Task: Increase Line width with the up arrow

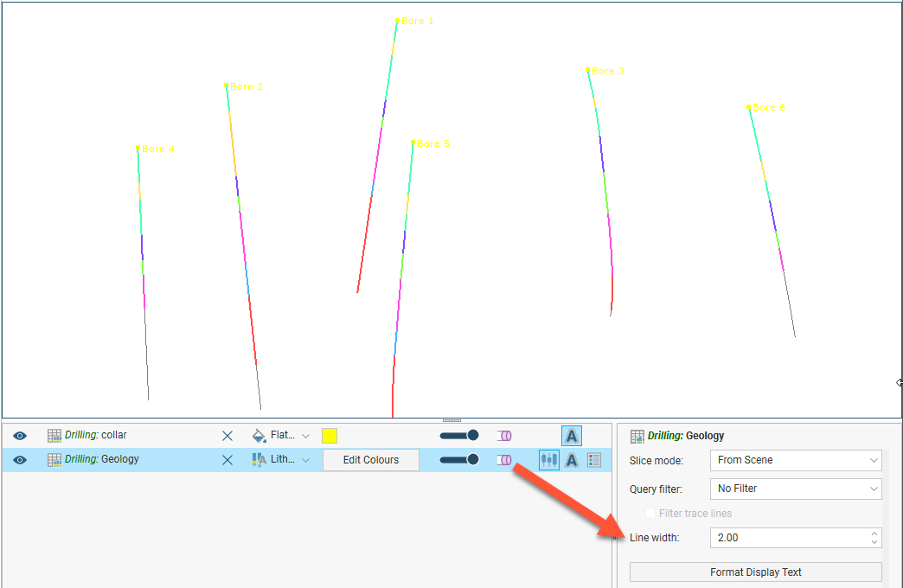Action: [x=874, y=533]
